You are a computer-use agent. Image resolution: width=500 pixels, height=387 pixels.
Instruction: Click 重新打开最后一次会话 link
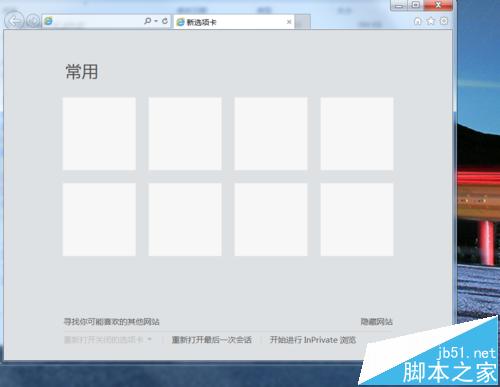pyautogui.click(x=212, y=340)
